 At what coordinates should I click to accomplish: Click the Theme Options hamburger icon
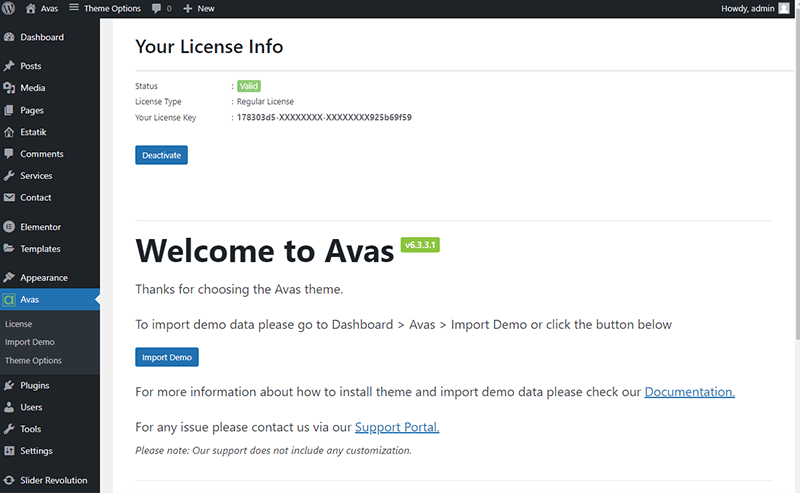coord(74,7)
